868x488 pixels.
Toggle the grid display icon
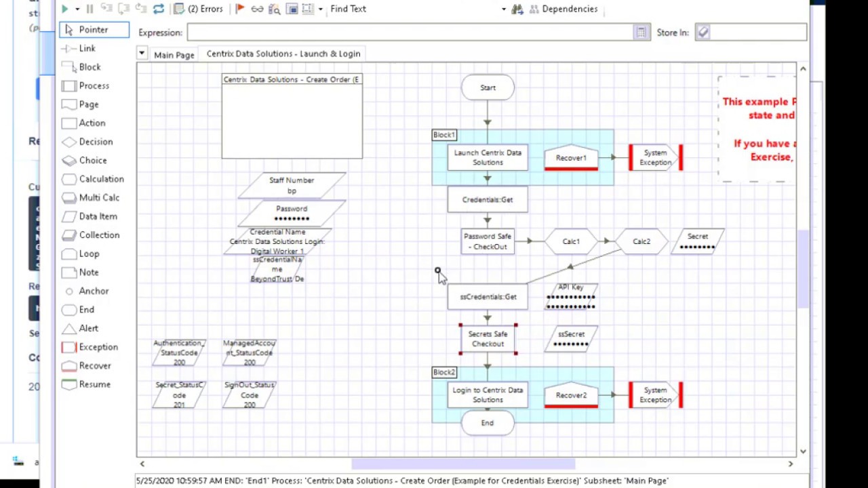tap(308, 9)
